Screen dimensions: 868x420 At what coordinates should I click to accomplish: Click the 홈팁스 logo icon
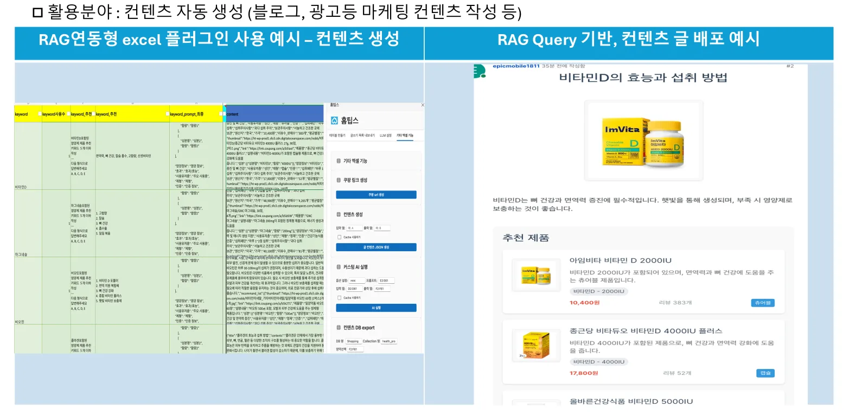coord(334,120)
